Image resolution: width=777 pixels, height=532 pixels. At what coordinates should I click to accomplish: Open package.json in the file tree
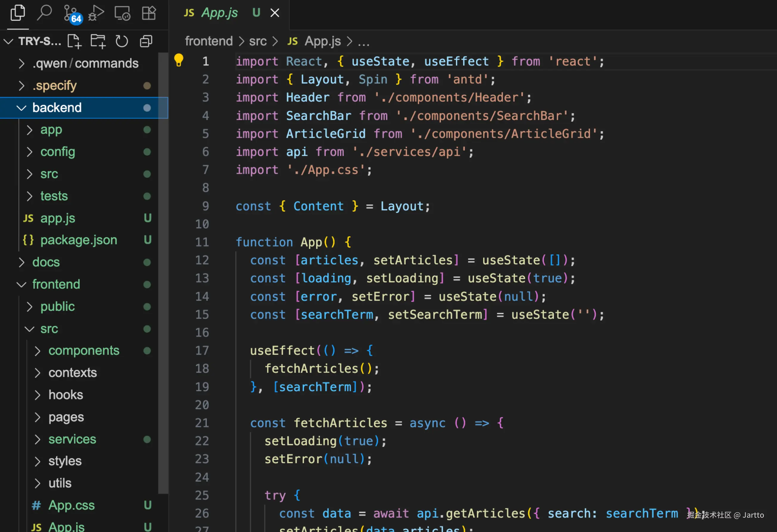pyautogui.click(x=79, y=240)
